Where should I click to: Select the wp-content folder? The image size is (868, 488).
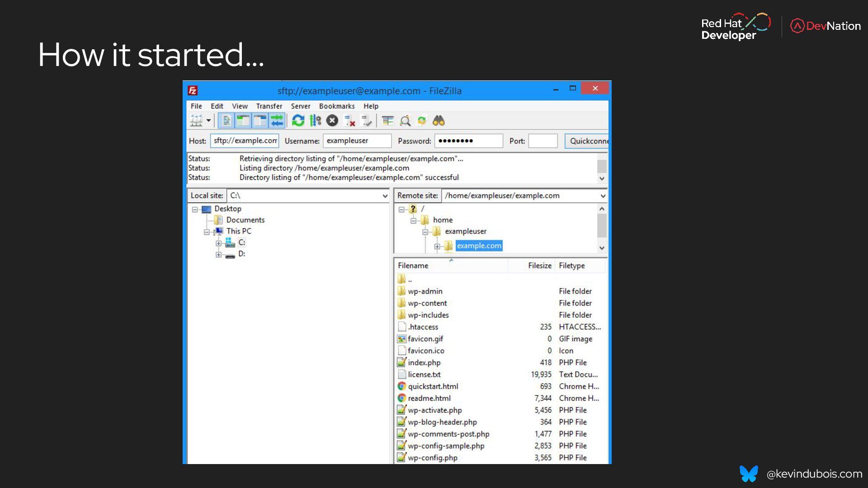pyautogui.click(x=500, y=303)
